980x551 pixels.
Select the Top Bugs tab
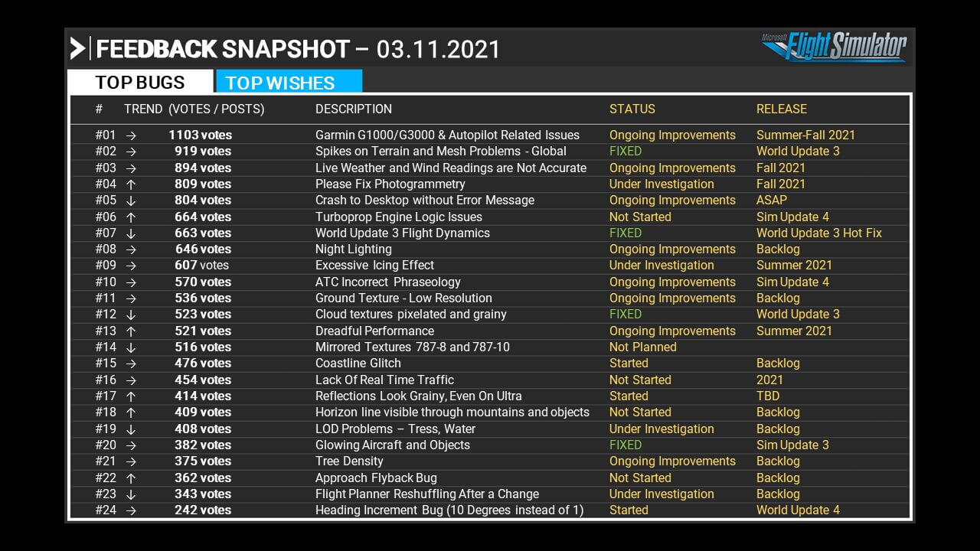(140, 83)
